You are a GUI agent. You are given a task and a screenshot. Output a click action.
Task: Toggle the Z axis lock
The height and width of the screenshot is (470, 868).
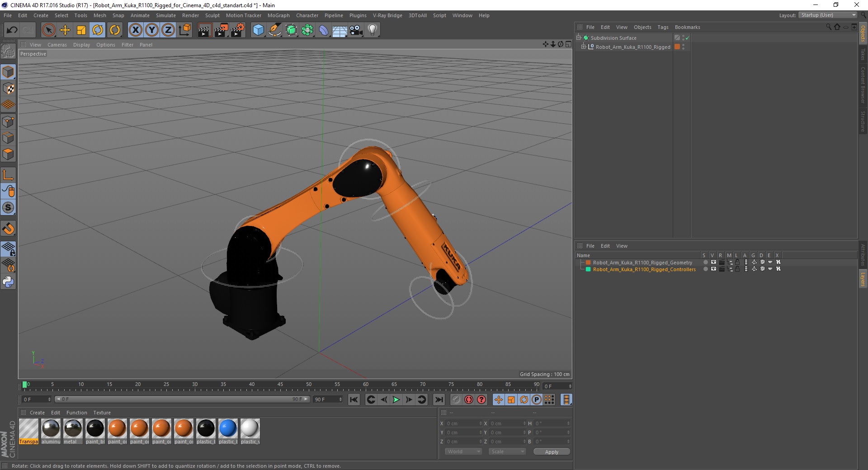(168, 30)
